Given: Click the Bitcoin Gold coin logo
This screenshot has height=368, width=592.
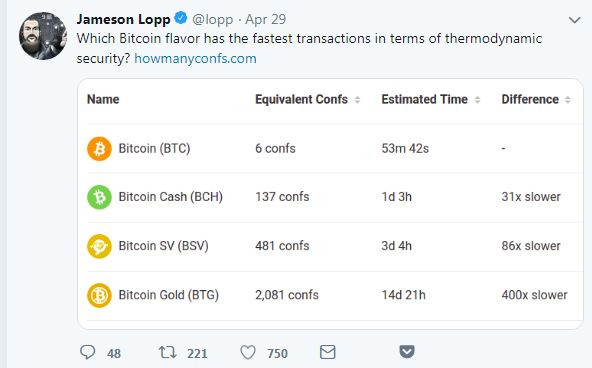Looking at the screenshot, I should tap(99, 295).
